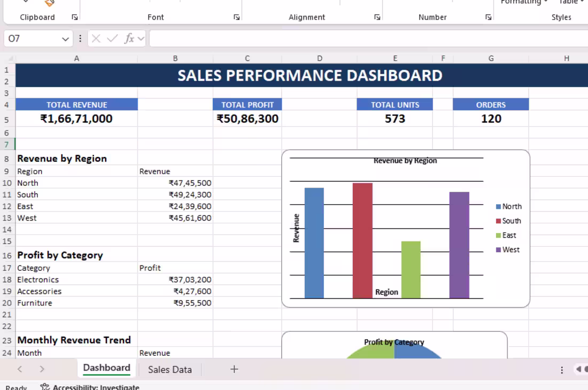588x390 pixels.
Task: Open the Clipboard dialog launcher
Action: (75, 17)
